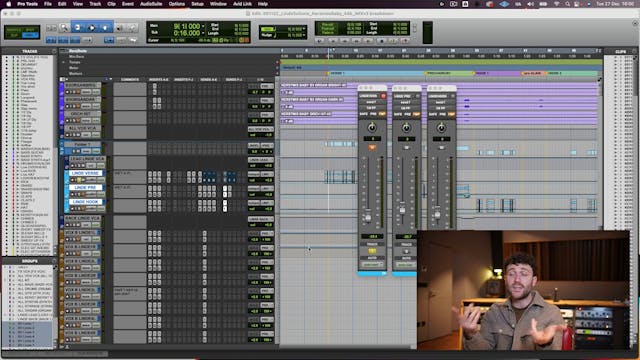Open the File menu

tap(48, 4)
